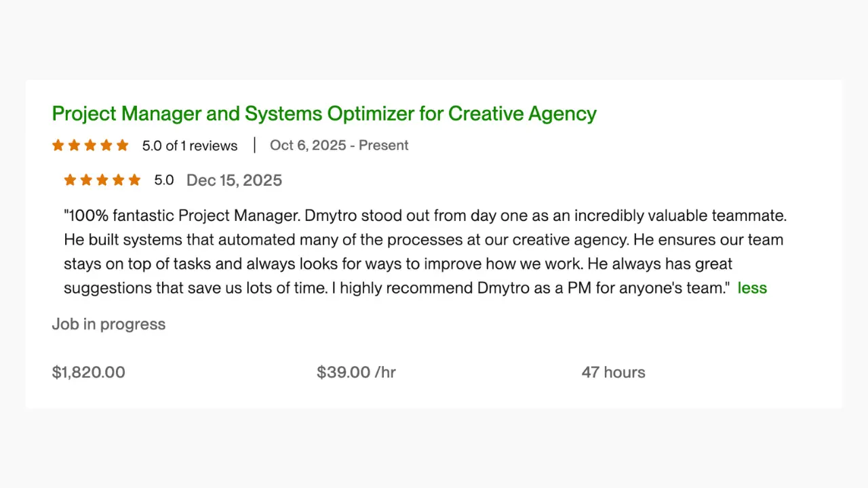This screenshot has height=488, width=868.
Task: Select the Oct 6, 2025 - Present date range
Action: point(339,145)
